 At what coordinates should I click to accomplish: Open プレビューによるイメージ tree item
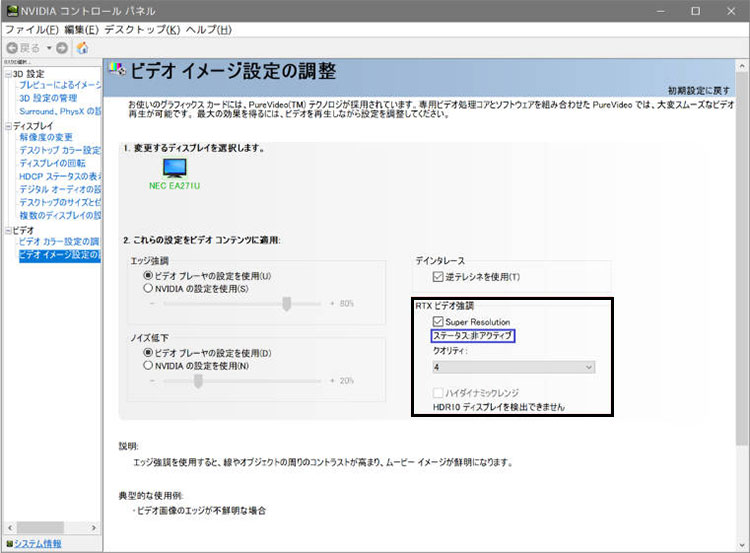pos(60,85)
